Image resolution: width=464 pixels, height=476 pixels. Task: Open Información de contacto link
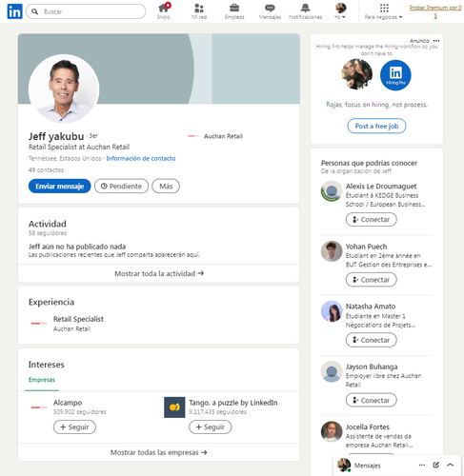[141, 158]
